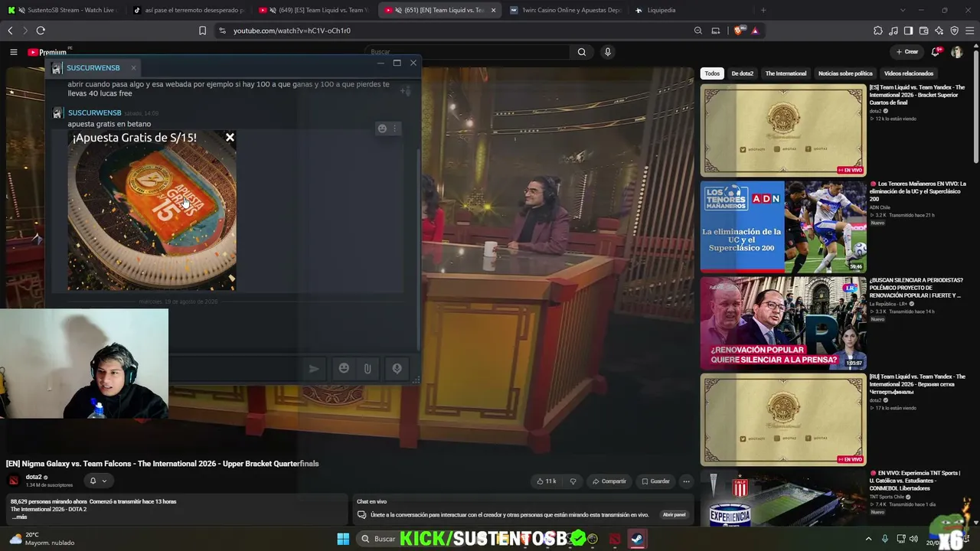The height and width of the screenshot is (551, 980).
Task: Close the SUSCURWENSB chat tab
Action: [x=133, y=68]
